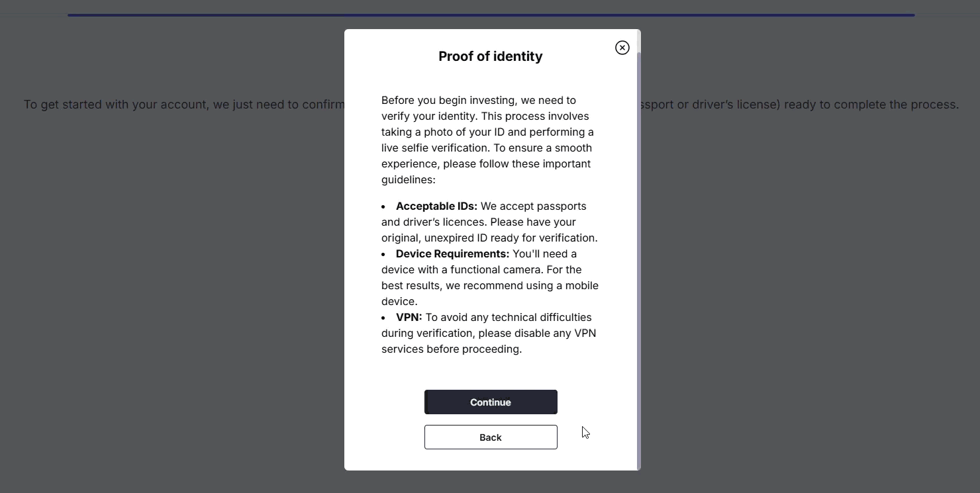This screenshot has width=980, height=493.
Task: Click the Proof of identity heading
Action: click(490, 56)
